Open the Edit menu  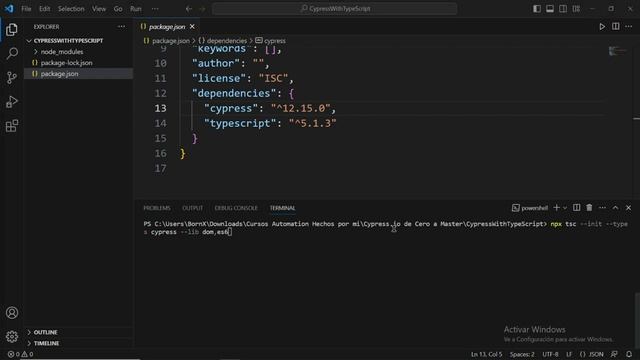click(44, 9)
